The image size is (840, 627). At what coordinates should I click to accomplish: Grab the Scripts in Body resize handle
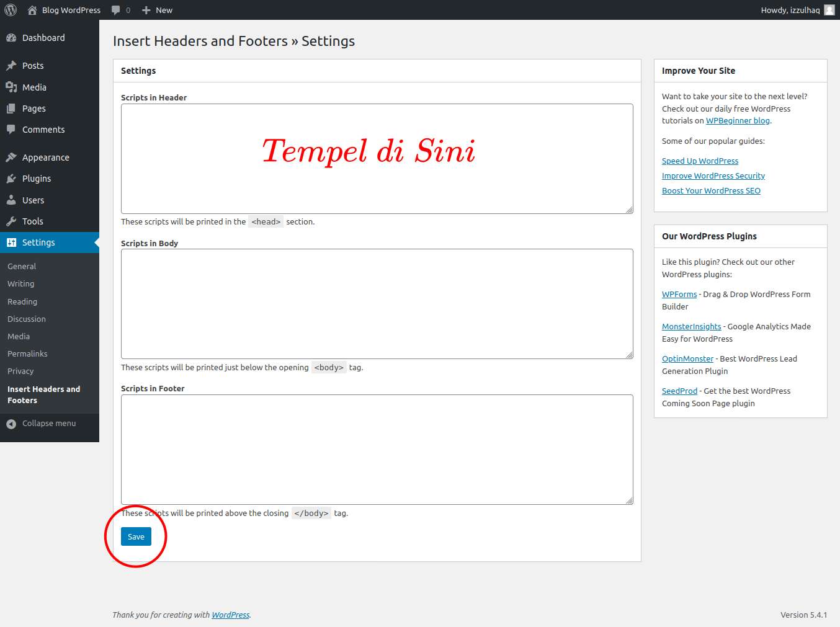[629, 355]
